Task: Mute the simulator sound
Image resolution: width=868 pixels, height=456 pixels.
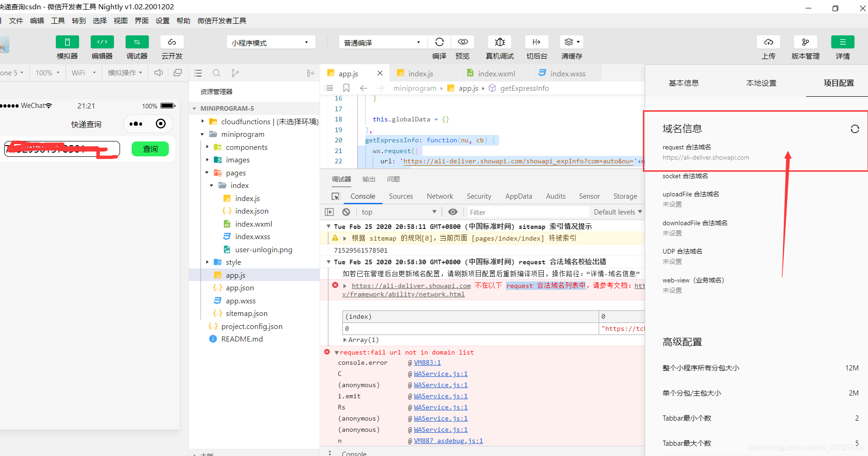Action: [x=159, y=73]
